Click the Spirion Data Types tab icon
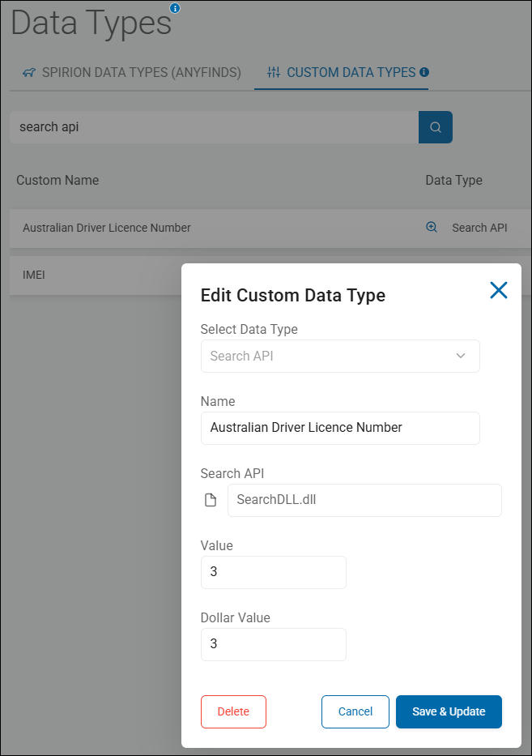This screenshot has width=532, height=756. (29, 72)
